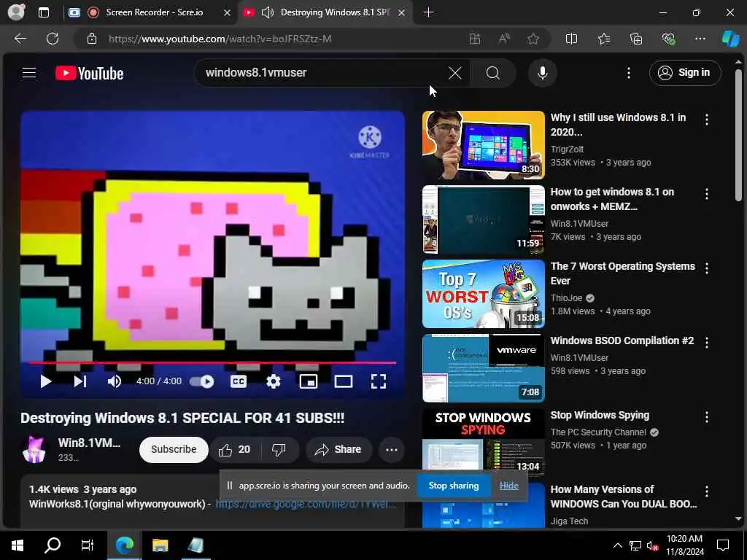Open 'Why I still use Windows 8.1' thumbnail
This screenshot has width=747, height=560.
(x=483, y=145)
